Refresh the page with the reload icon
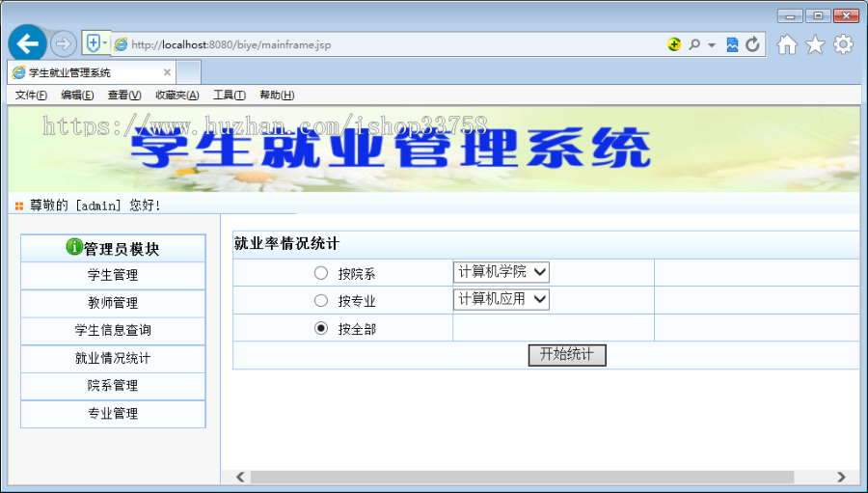Image resolution: width=868 pixels, height=493 pixels. (x=752, y=44)
